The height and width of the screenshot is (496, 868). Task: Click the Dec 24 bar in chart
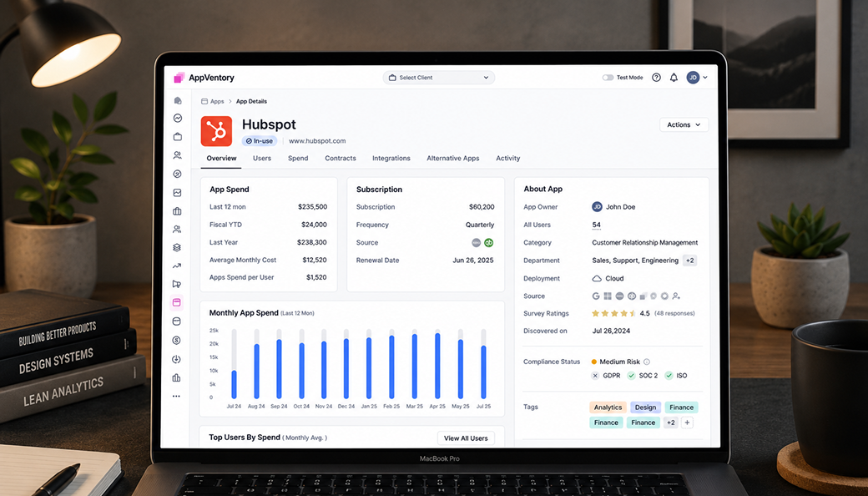point(346,369)
